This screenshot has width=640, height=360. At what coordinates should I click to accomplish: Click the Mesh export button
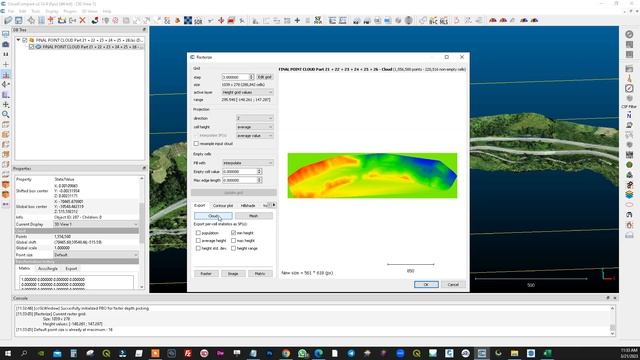point(253,216)
